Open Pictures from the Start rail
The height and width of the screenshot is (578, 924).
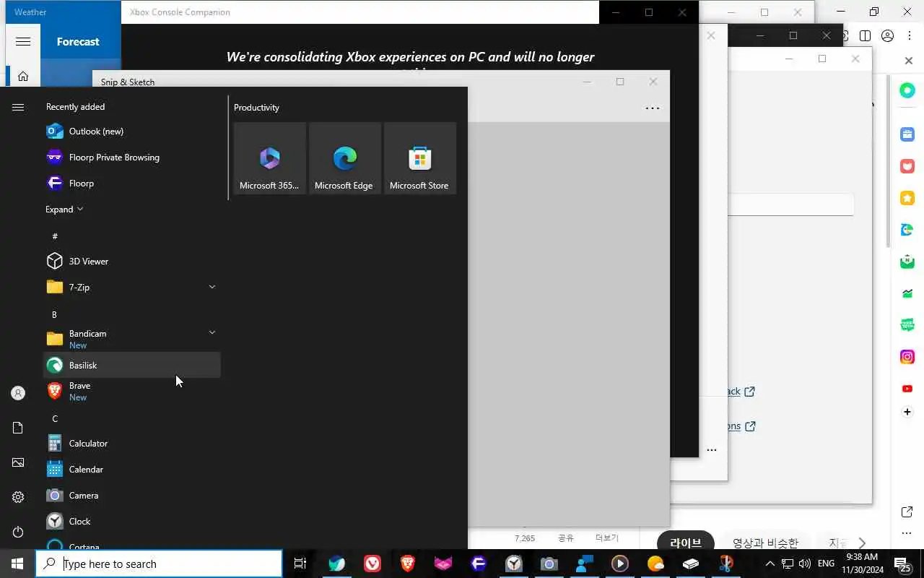pyautogui.click(x=18, y=462)
